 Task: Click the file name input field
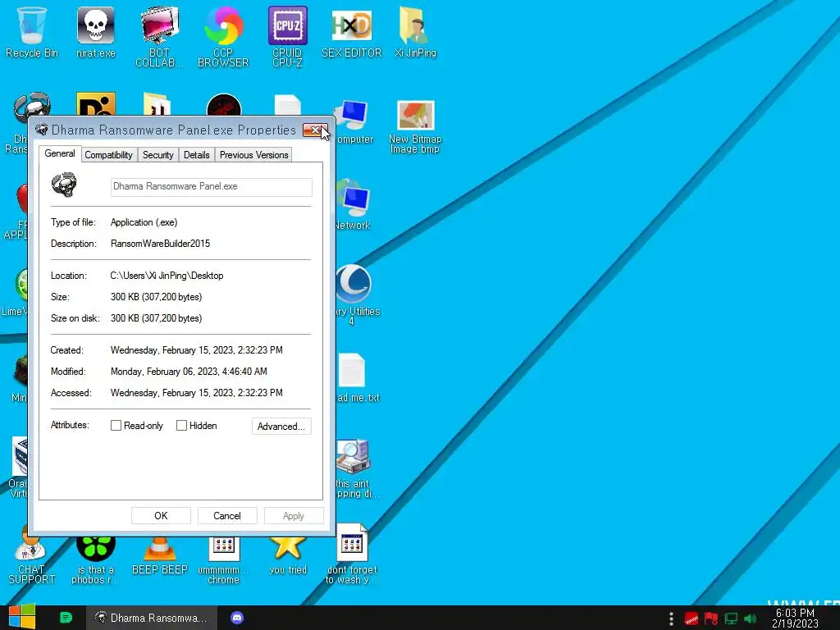[211, 186]
